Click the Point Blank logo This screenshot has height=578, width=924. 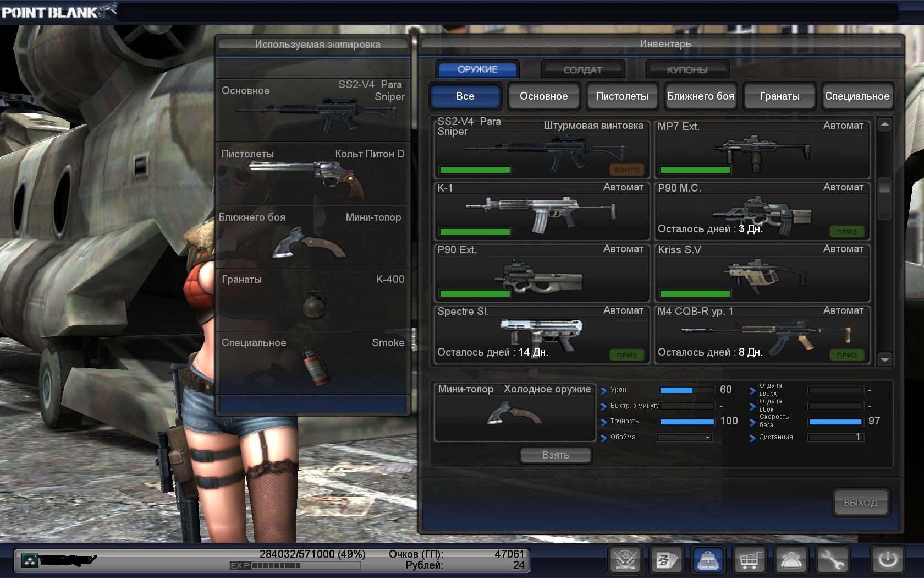pos(58,12)
